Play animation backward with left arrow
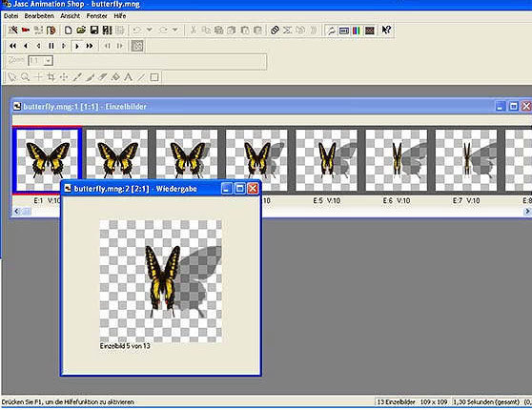This screenshot has width=532, height=410. [26, 46]
